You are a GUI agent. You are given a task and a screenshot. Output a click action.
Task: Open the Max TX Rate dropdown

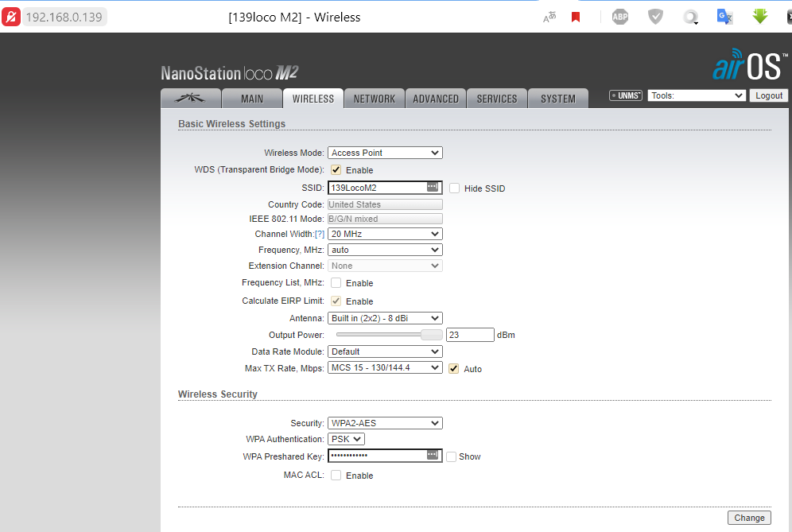pyautogui.click(x=385, y=368)
